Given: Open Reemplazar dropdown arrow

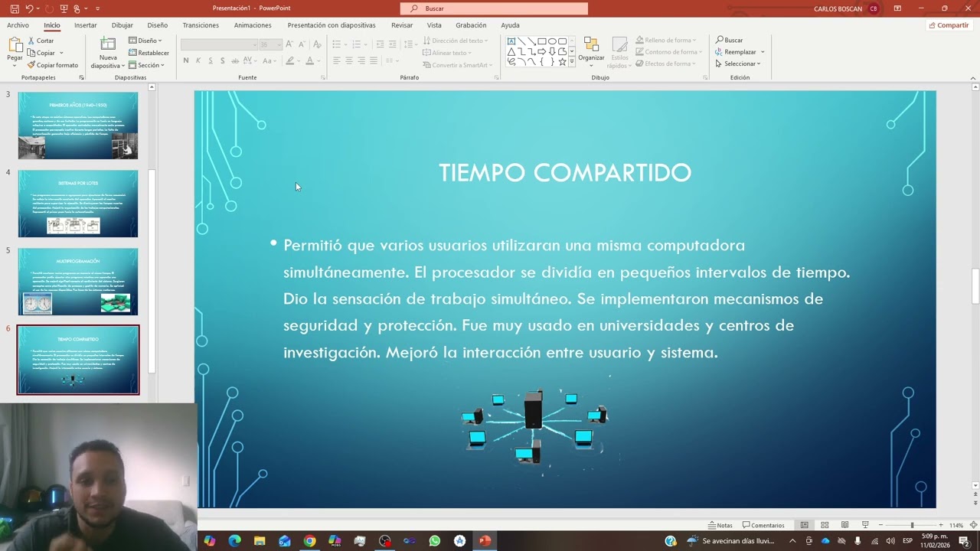Looking at the screenshot, I should click(763, 52).
